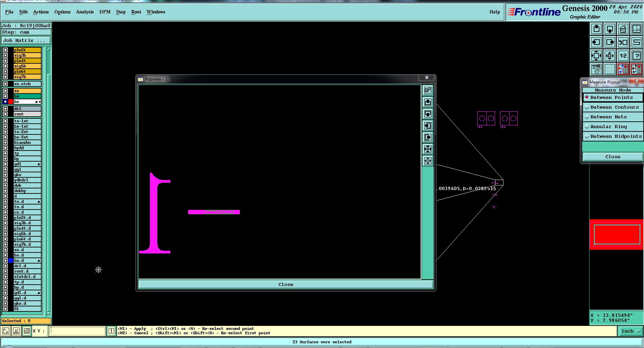Select the ydkdrl layer row
Viewport: 644px width, 348px height.
pos(27,180)
